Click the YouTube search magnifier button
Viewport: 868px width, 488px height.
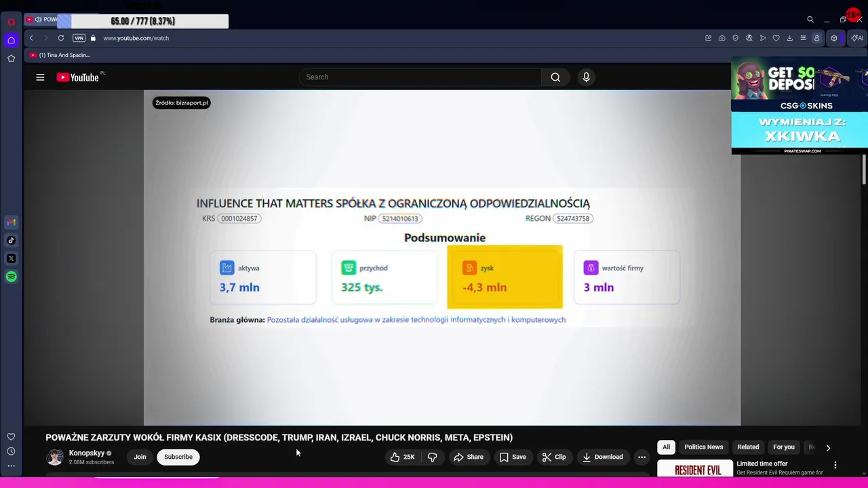555,77
